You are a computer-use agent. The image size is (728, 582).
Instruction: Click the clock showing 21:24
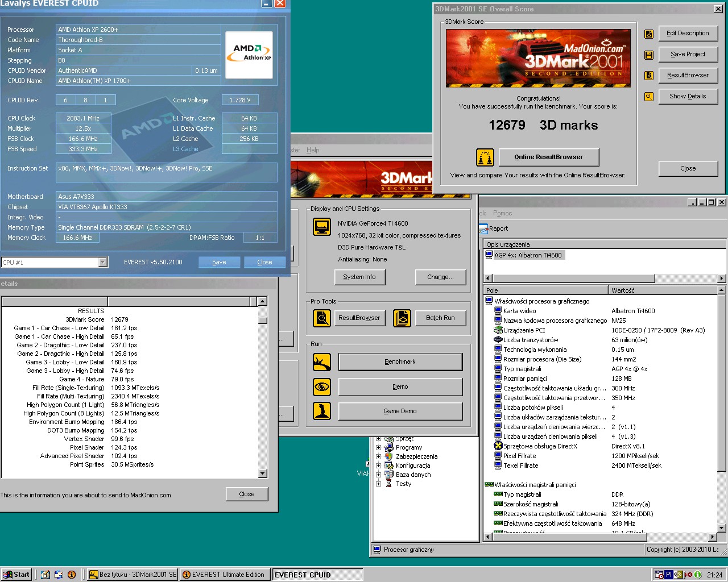[x=714, y=575]
